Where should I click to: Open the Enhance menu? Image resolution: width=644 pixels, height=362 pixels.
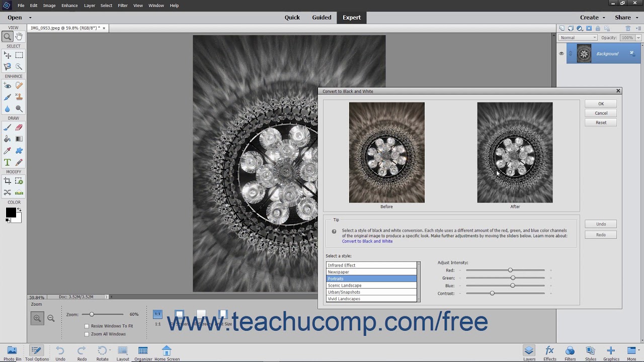(69, 6)
